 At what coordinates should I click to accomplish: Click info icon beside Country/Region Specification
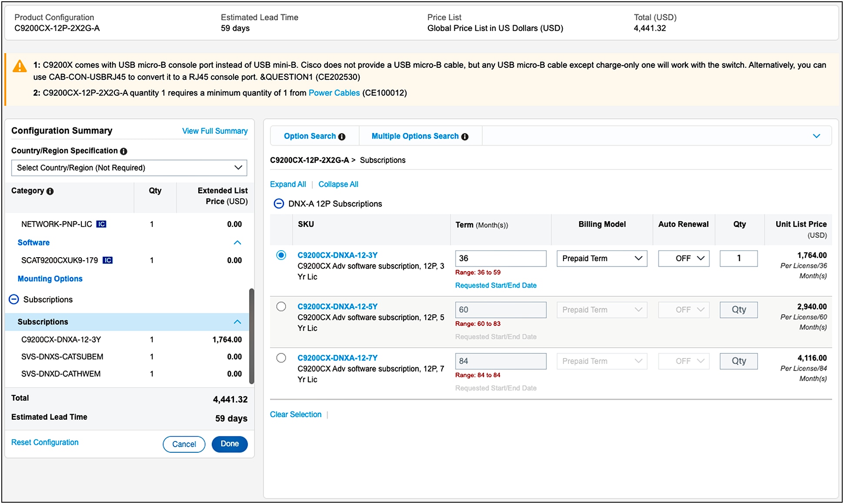[123, 151]
